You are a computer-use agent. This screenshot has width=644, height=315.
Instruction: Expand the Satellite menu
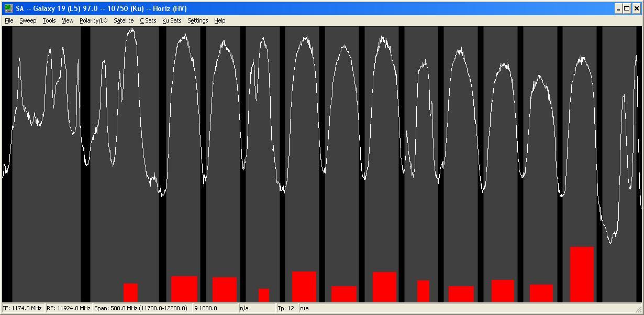coord(124,20)
